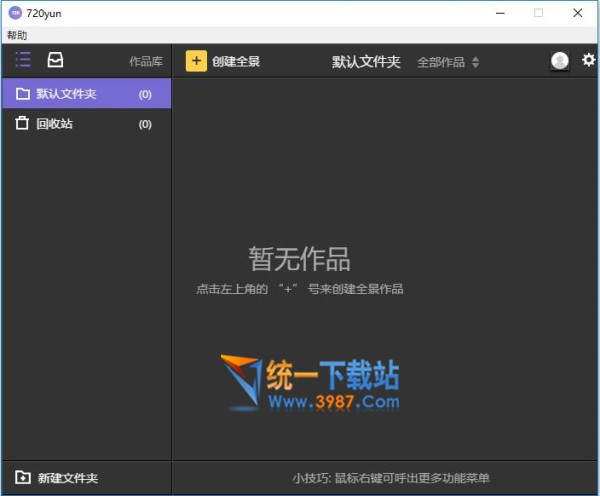
Task: Click the new folder icon at bottom left
Action: (22, 478)
